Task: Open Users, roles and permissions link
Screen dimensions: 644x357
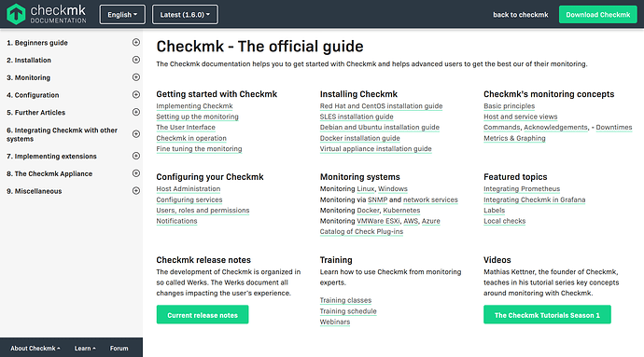Action: tap(203, 211)
